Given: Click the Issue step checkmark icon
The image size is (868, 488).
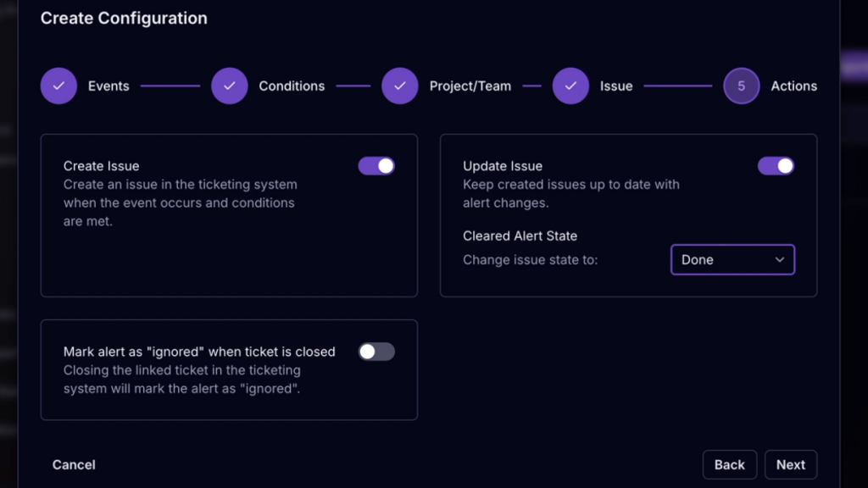Looking at the screenshot, I should click(572, 86).
